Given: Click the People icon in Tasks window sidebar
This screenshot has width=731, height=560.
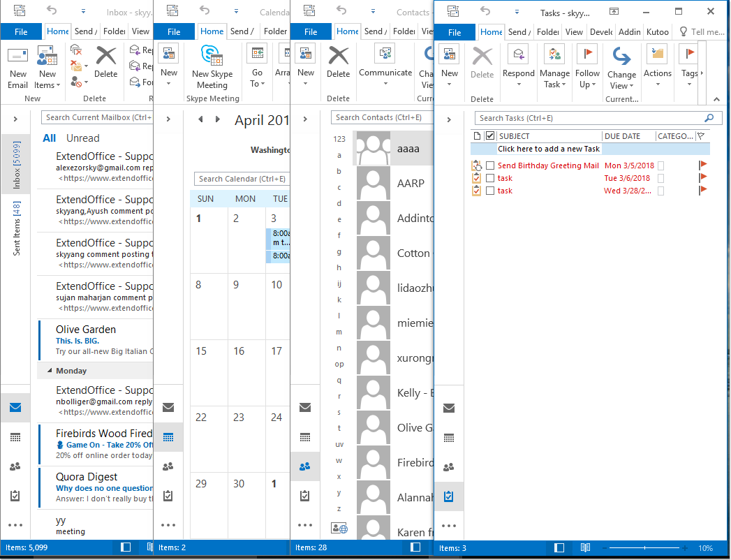Looking at the screenshot, I should (449, 467).
